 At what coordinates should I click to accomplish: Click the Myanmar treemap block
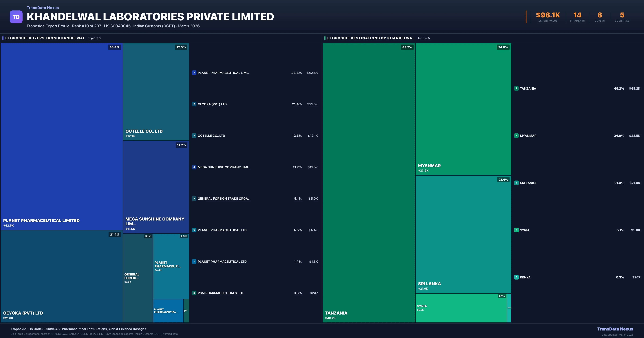coord(463,109)
